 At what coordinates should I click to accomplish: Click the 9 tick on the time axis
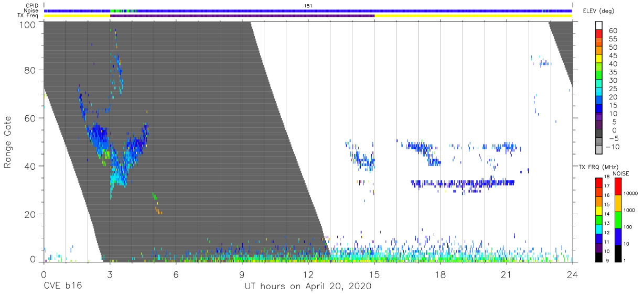242,274
